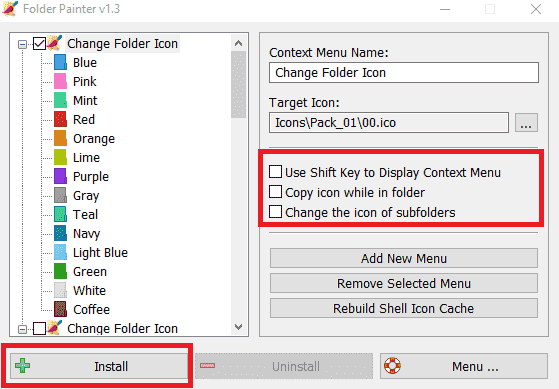Select the Light Blue tree row label
Image resolution: width=559 pixels, height=389 pixels.
coord(100,252)
